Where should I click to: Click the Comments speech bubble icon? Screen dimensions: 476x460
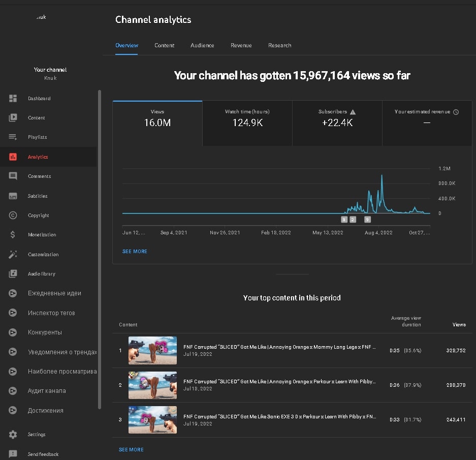pos(13,176)
